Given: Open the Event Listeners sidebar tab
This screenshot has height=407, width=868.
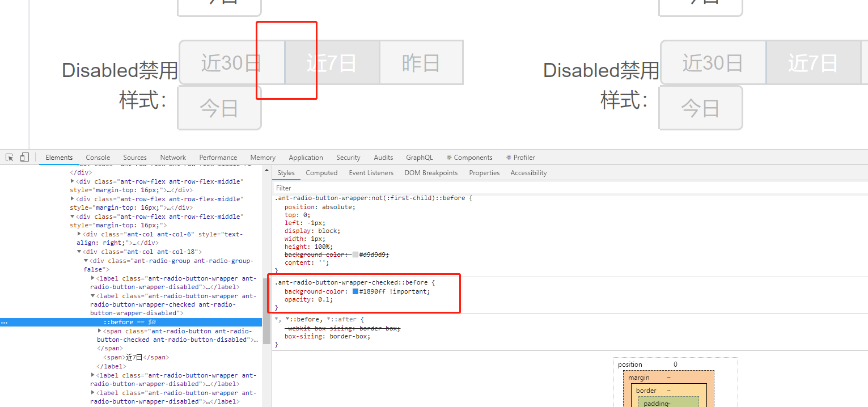Looking at the screenshot, I should [x=371, y=173].
